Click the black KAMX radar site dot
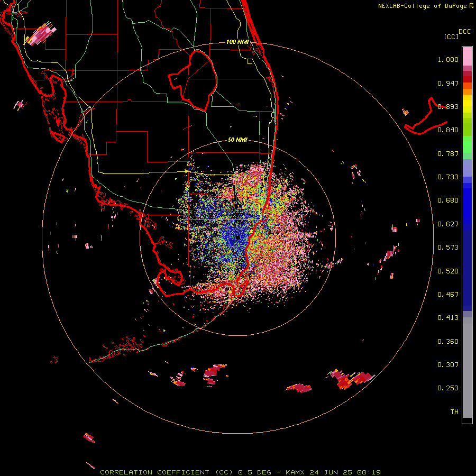 click(237, 237)
